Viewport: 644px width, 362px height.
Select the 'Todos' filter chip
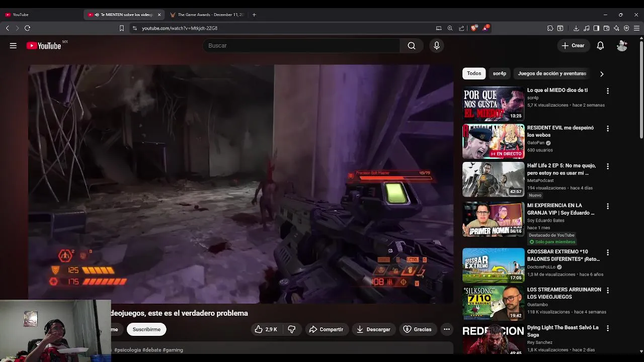click(x=474, y=73)
